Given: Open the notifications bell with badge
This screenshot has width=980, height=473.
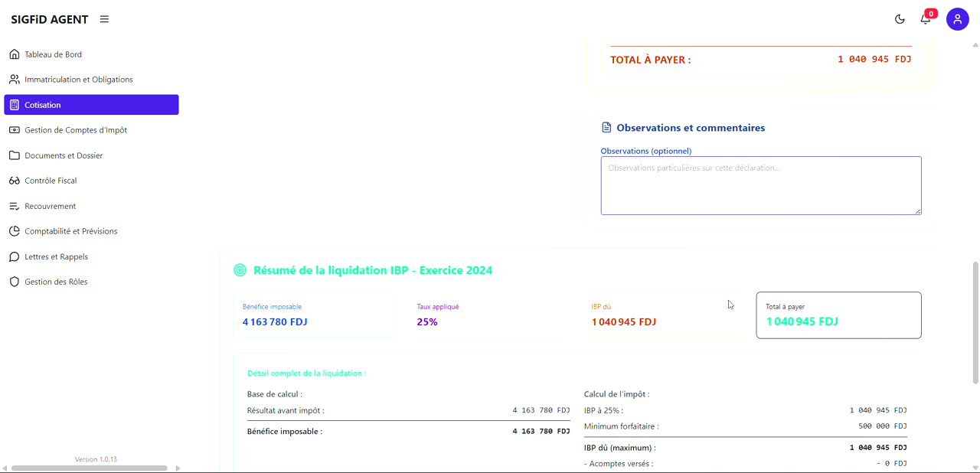Looking at the screenshot, I should pyautogui.click(x=925, y=18).
